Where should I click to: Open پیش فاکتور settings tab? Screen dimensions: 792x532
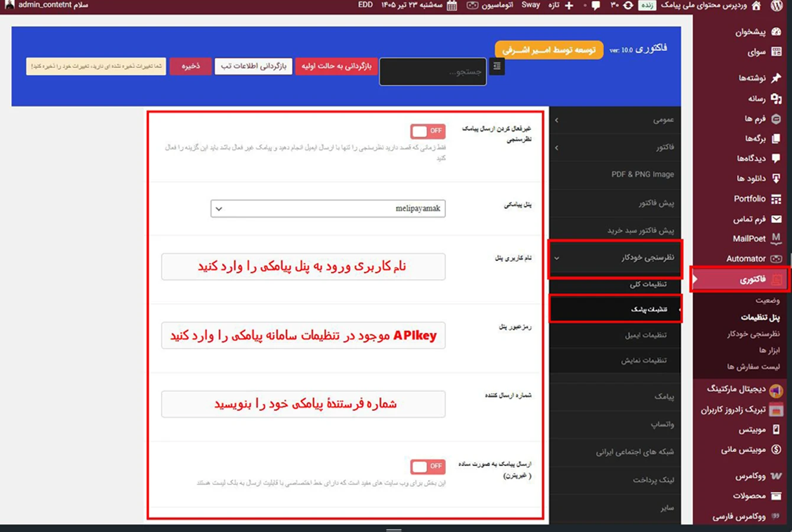pos(615,203)
